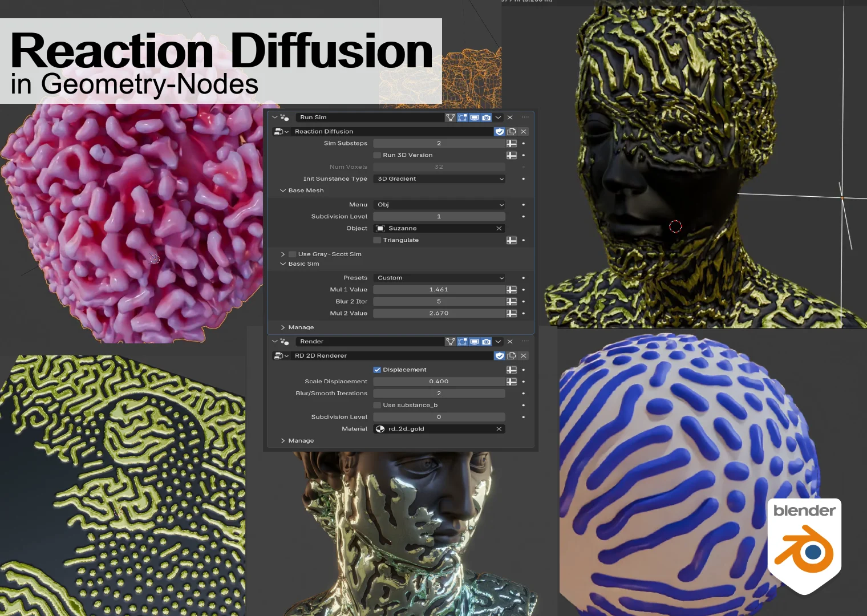Expand the Use Gray-Scott Sim section
The width and height of the screenshot is (867, 616).
point(283,254)
